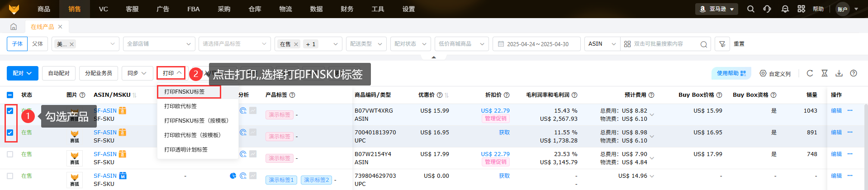The height and width of the screenshot is (190, 868).
Task: Toggle the select-all checkbox in table header
Action: click(x=10, y=95)
